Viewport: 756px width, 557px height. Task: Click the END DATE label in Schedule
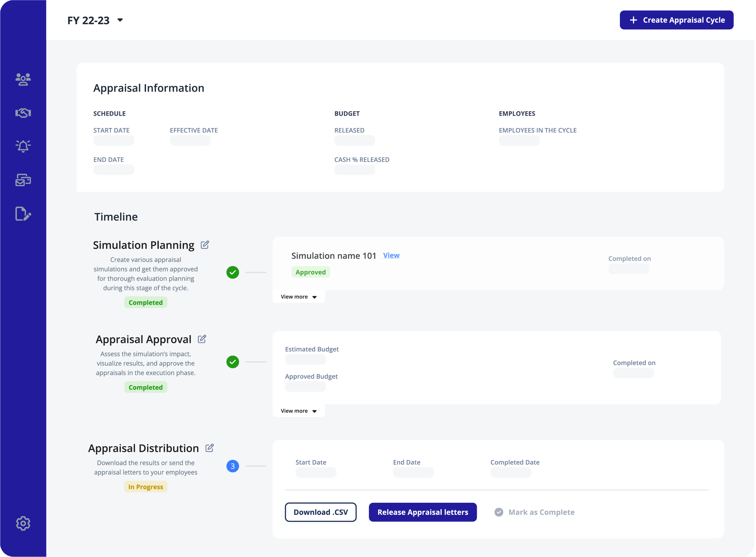tap(108, 160)
